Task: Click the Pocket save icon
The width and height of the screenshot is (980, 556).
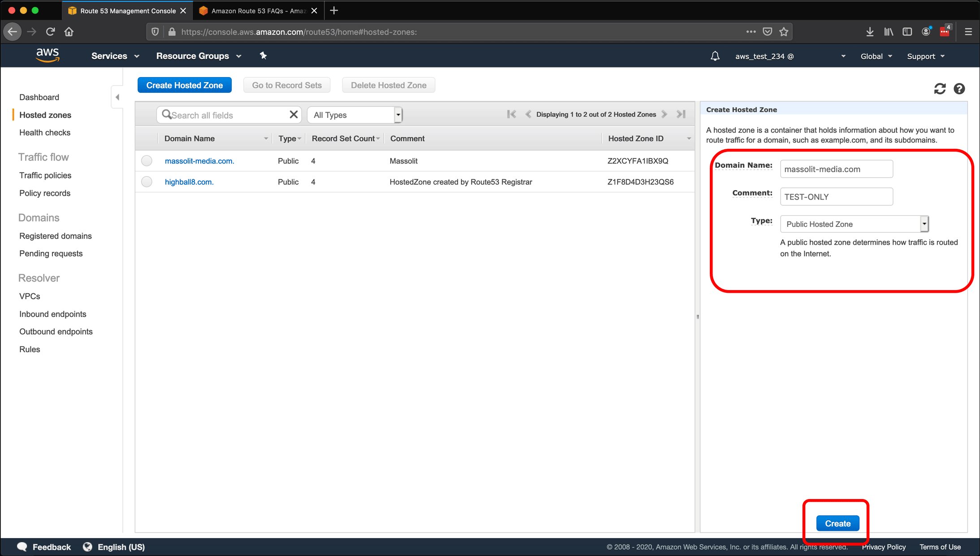Action: point(768,32)
